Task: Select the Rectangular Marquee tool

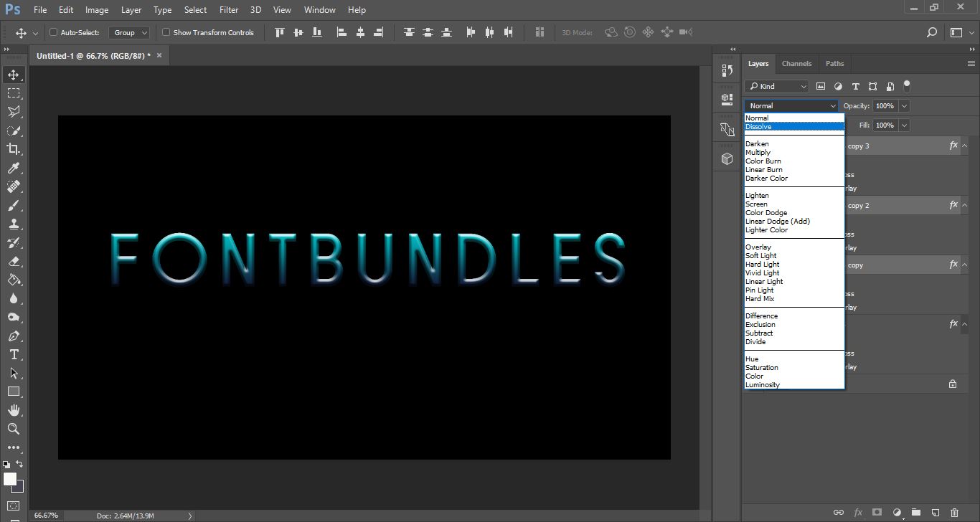Action: point(14,93)
